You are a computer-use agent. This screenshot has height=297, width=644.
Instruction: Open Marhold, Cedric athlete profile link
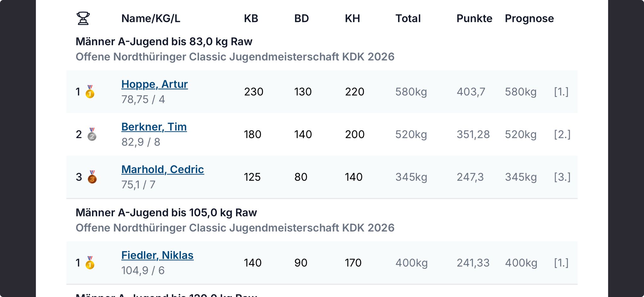(163, 170)
